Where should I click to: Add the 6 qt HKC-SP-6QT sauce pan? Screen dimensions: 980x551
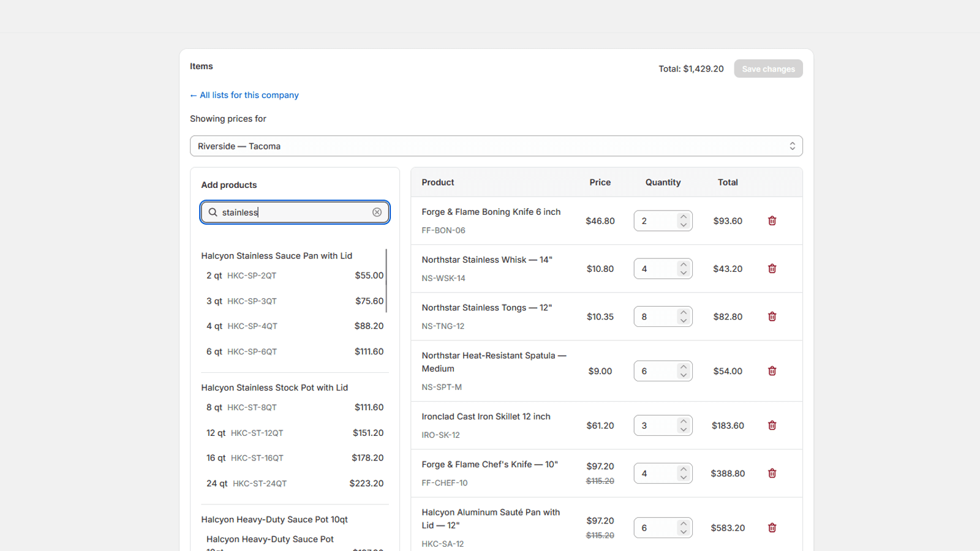click(x=295, y=351)
